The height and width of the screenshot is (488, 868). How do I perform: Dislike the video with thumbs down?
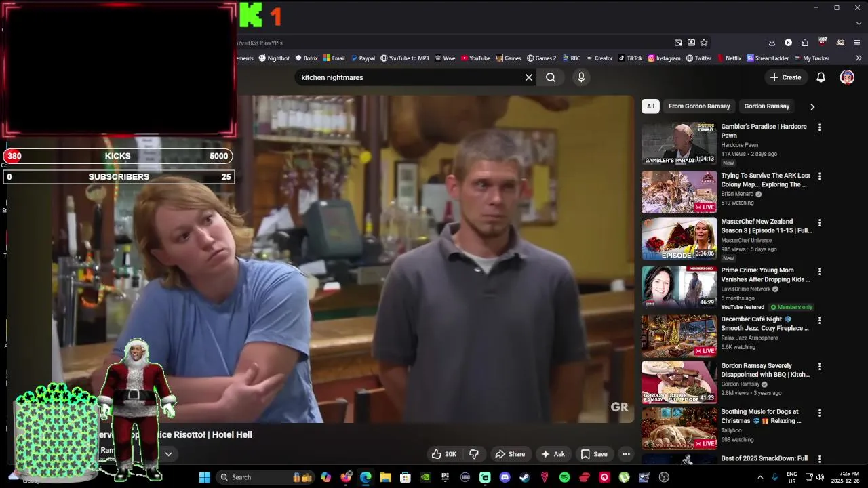[x=474, y=454]
